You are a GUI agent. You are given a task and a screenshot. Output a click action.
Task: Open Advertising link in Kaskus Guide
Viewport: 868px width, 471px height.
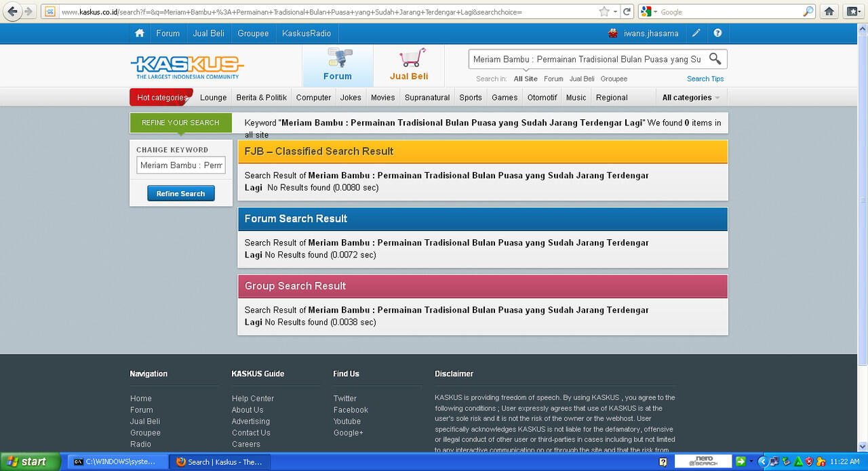(x=251, y=422)
